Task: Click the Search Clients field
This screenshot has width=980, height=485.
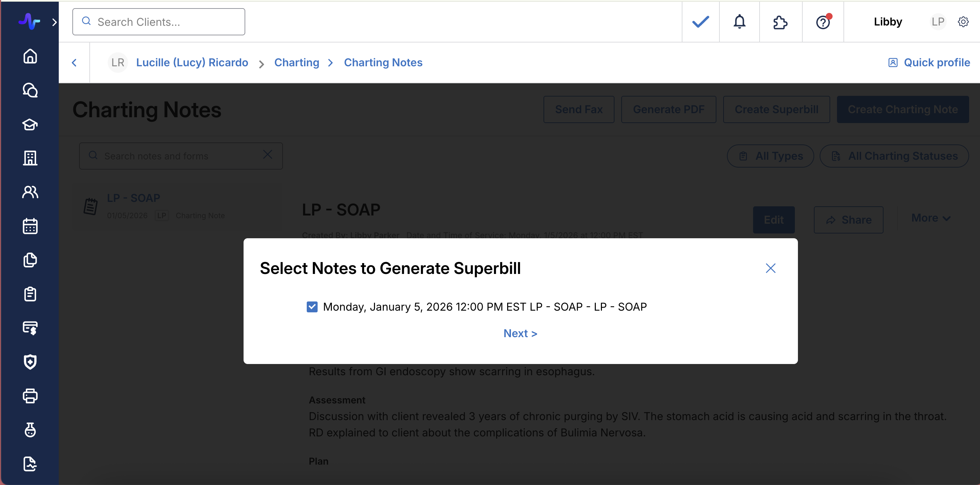Action: (x=159, y=22)
